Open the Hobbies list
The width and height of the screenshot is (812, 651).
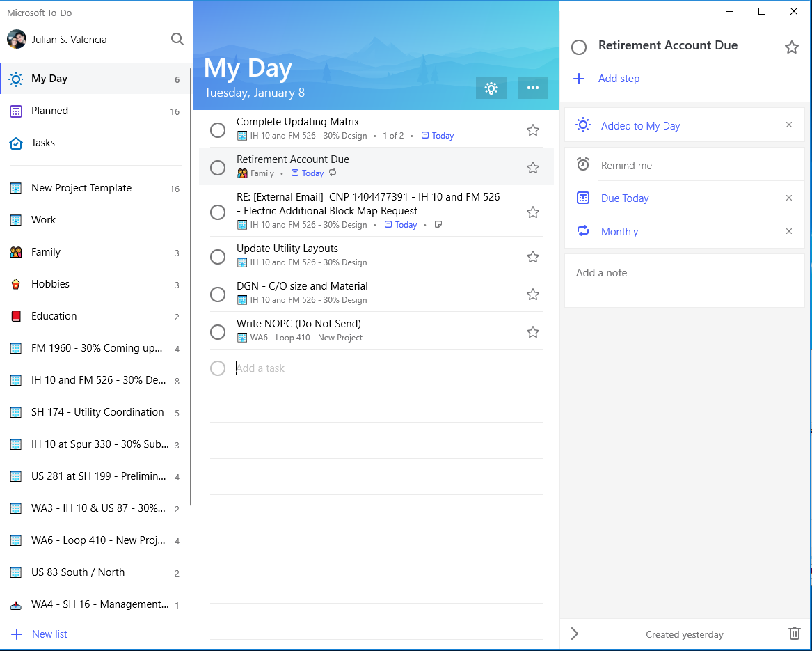point(96,284)
